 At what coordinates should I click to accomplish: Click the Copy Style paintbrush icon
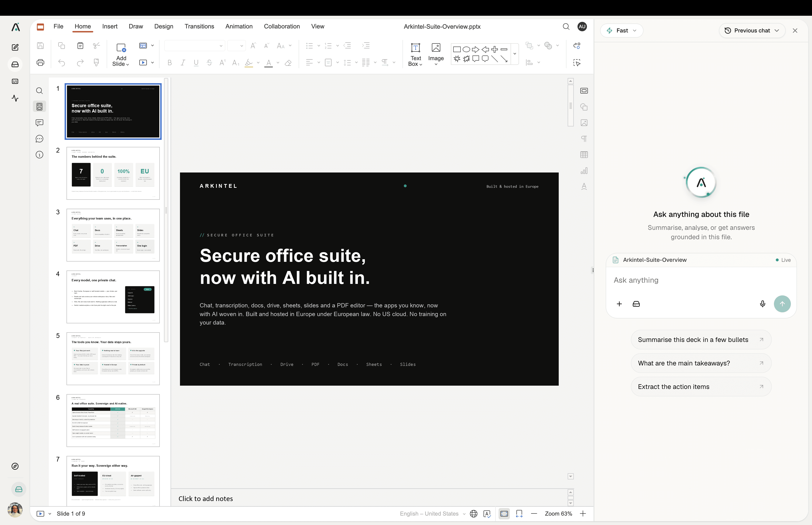[96, 63]
